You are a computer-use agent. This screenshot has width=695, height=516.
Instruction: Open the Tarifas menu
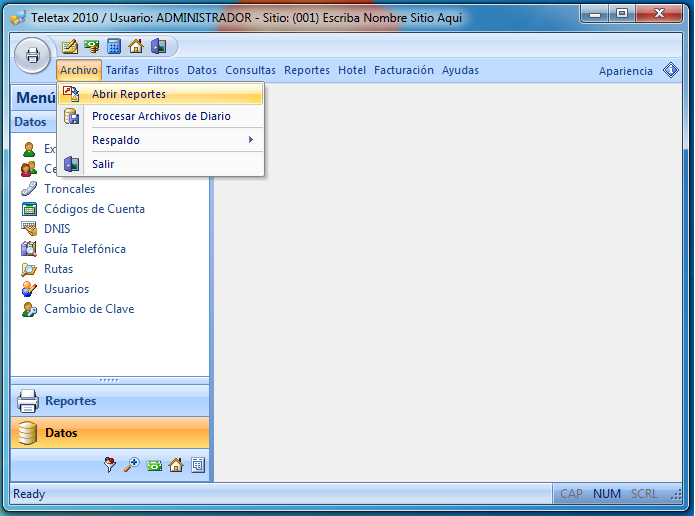(122, 70)
